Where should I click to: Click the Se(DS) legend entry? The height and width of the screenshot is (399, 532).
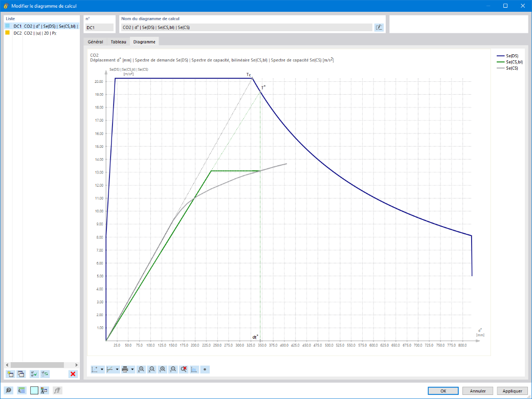coord(507,56)
